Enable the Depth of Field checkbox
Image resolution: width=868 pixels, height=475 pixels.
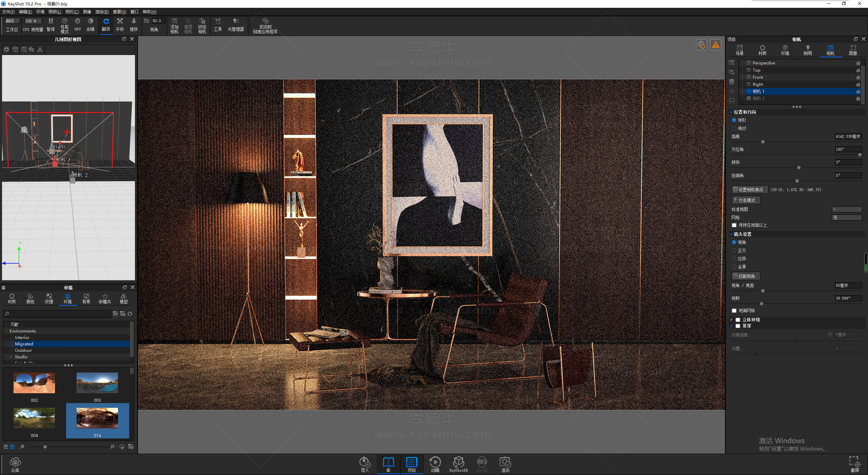coord(738,326)
